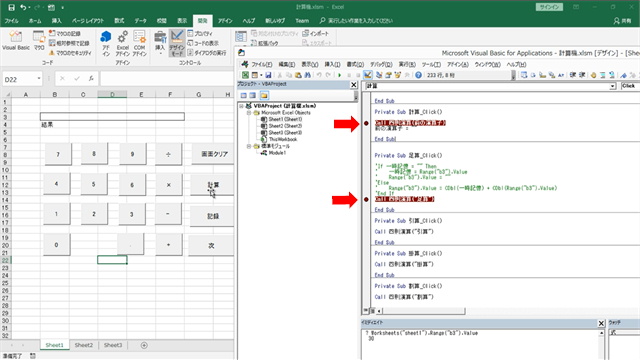Image resolution: width=640 pixels, height=360 pixels.
Task: Save the project with VBA floppy icon
Action: pyautogui.click(x=268, y=75)
